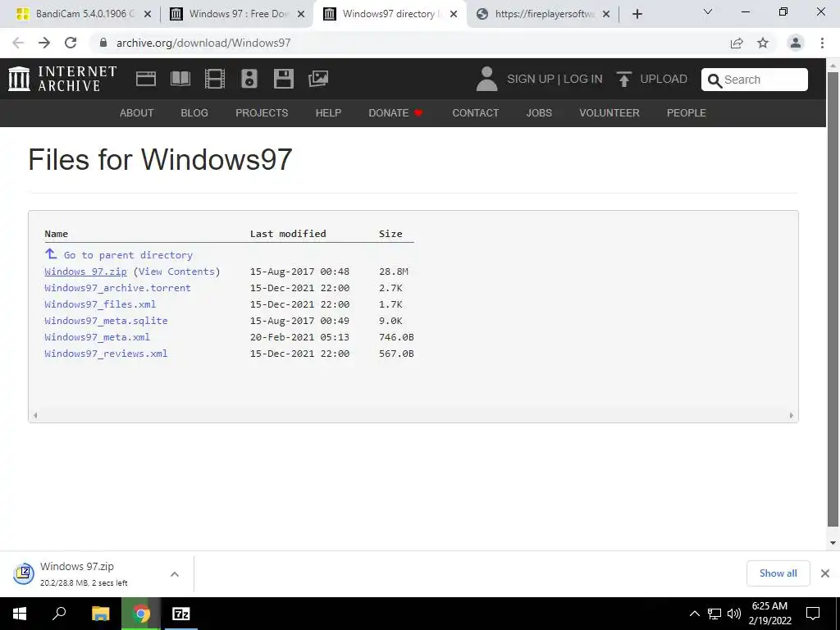Open the CONTACT menu item
The width and height of the screenshot is (840, 630).
[x=475, y=113]
